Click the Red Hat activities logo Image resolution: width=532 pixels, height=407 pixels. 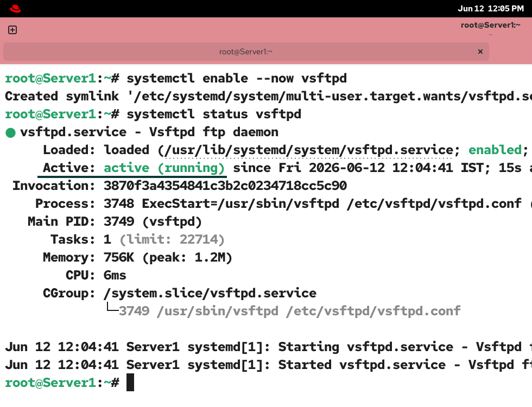(x=15, y=9)
